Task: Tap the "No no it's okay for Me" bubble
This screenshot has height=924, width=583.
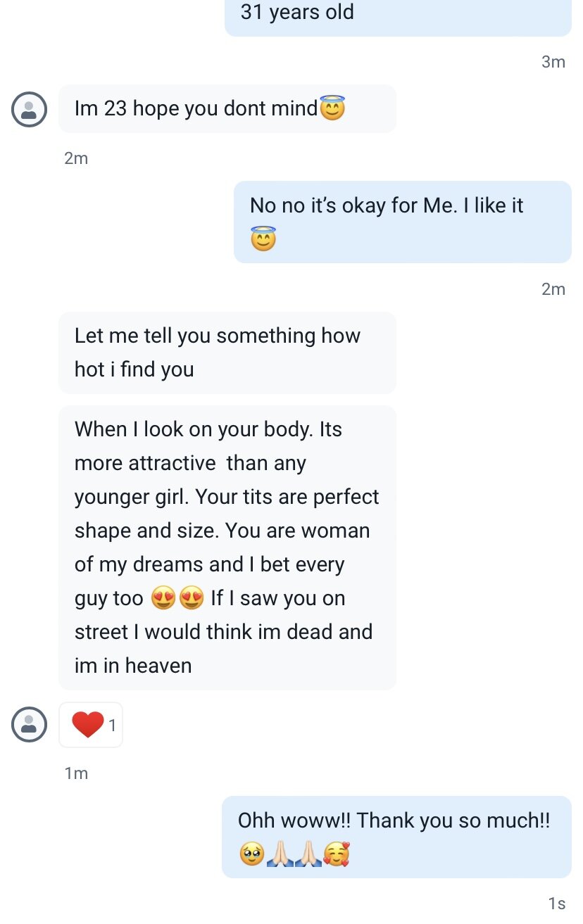Action: click(402, 222)
